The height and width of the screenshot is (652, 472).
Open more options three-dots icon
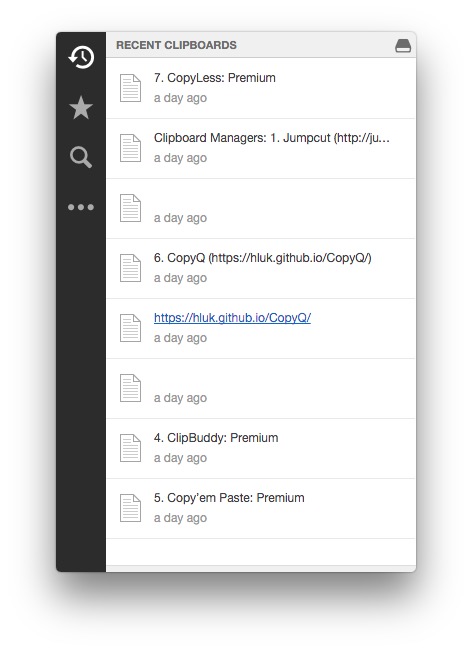pos(81,207)
